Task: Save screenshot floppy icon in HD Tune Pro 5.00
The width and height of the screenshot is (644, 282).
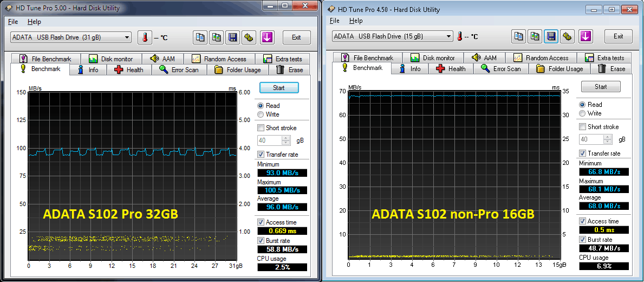Action: point(232,37)
